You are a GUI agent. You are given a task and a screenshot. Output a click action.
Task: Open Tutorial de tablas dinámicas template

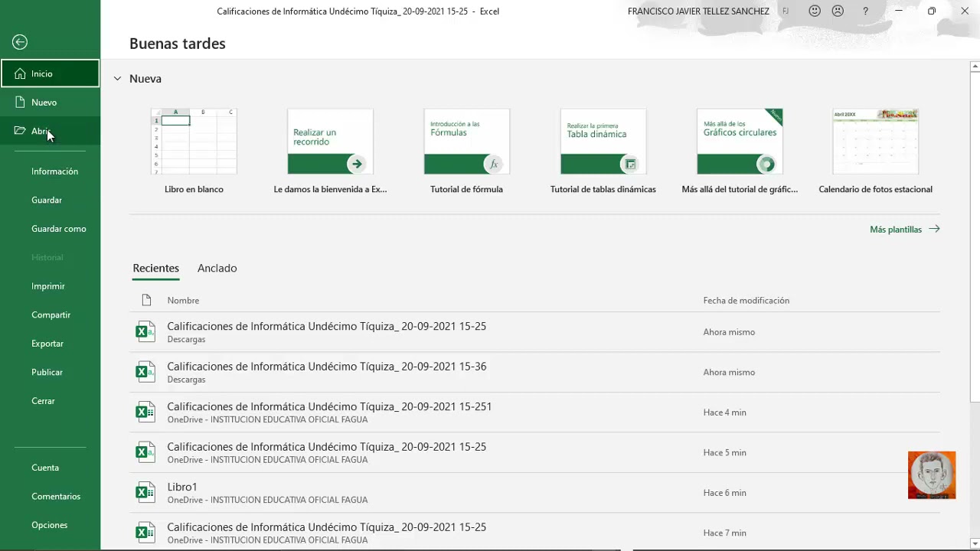click(603, 151)
